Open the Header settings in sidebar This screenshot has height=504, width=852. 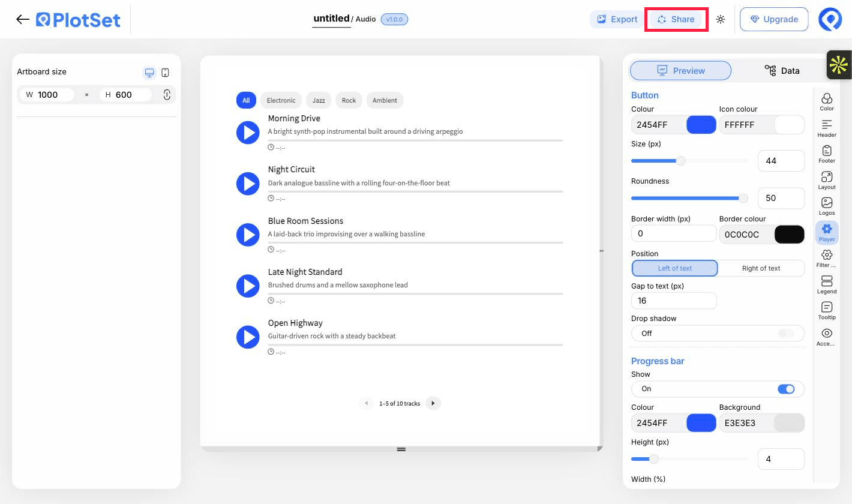[827, 128]
